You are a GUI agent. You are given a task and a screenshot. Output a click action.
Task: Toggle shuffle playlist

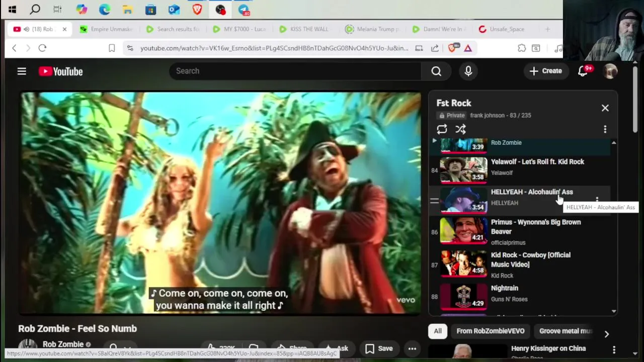460,129
